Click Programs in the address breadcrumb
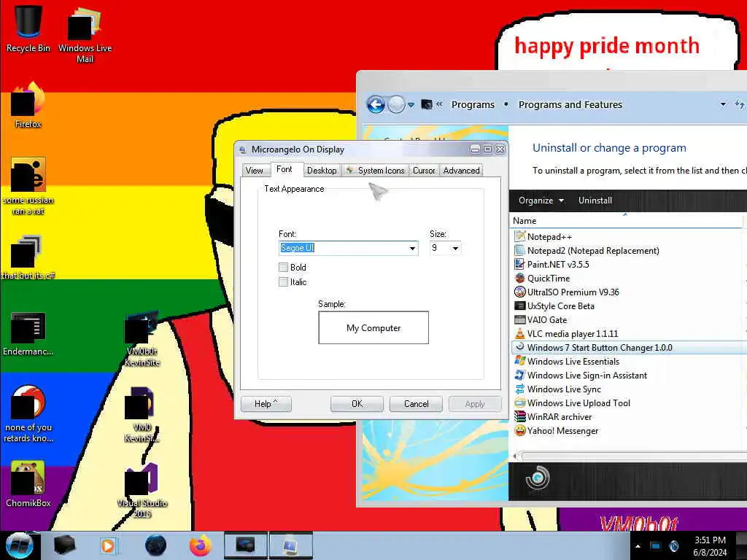747x560 pixels. [473, 105]
